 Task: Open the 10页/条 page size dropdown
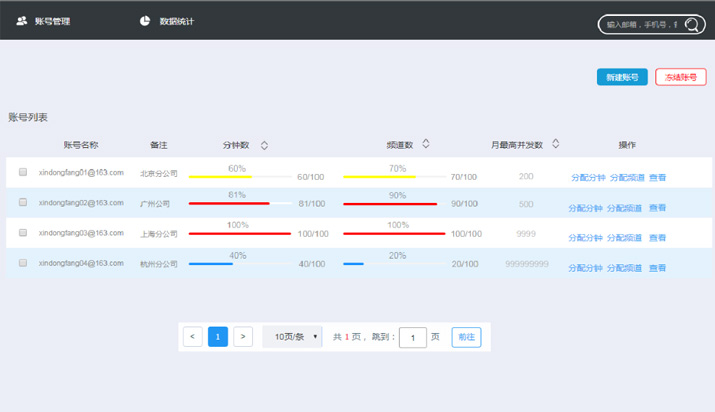coord(294,337)
